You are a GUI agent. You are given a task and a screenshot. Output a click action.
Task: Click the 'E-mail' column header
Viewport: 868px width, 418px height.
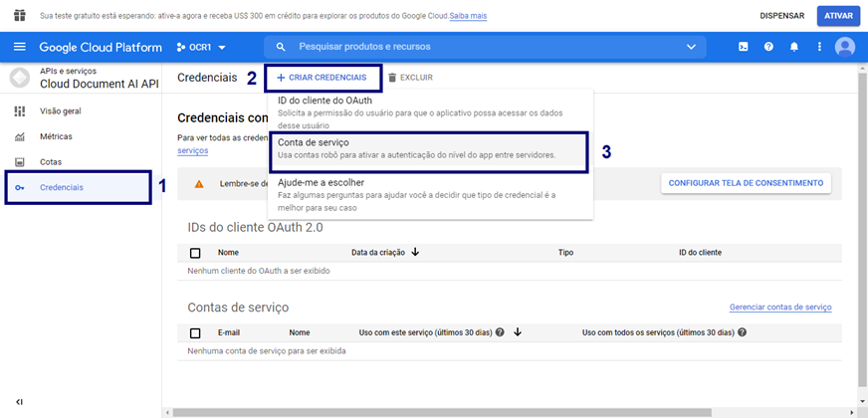[x=229, y=332]
